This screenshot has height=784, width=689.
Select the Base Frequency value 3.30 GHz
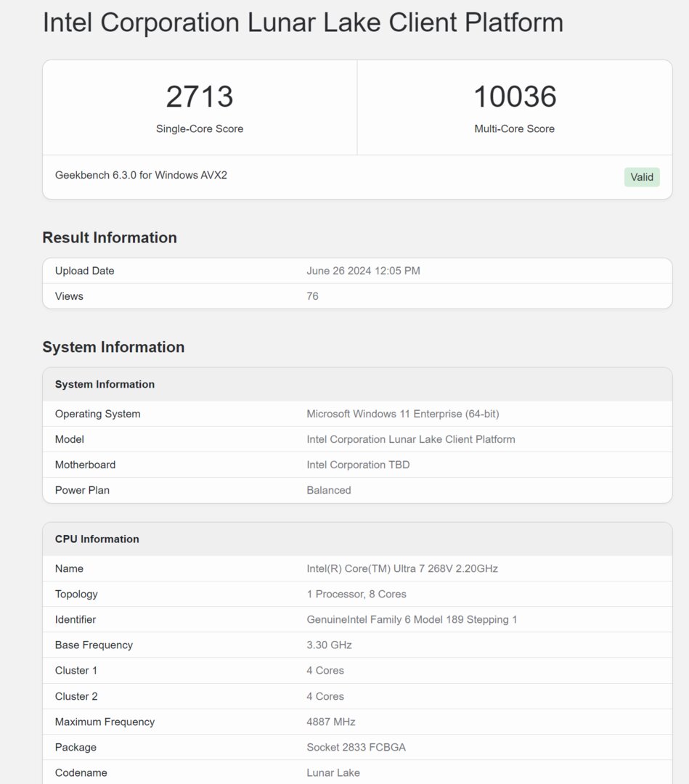coord(328,645)
